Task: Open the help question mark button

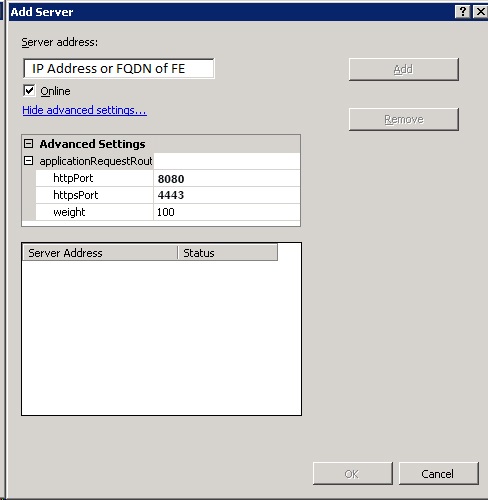Action: 462,12
